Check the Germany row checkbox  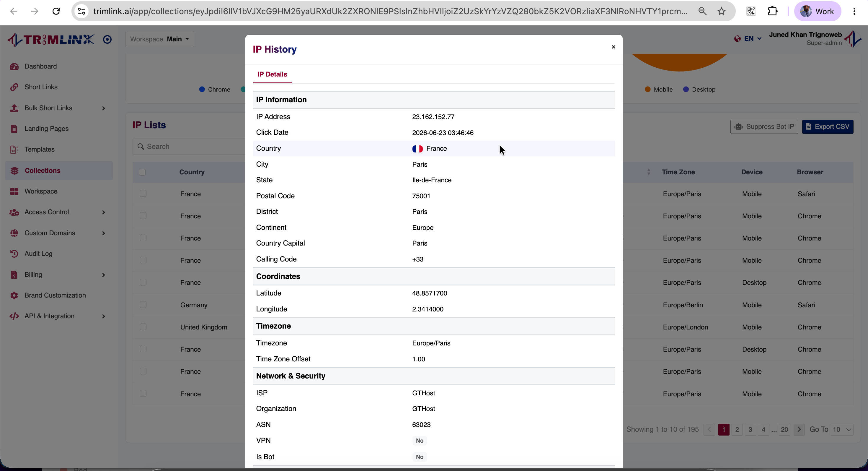143,305
